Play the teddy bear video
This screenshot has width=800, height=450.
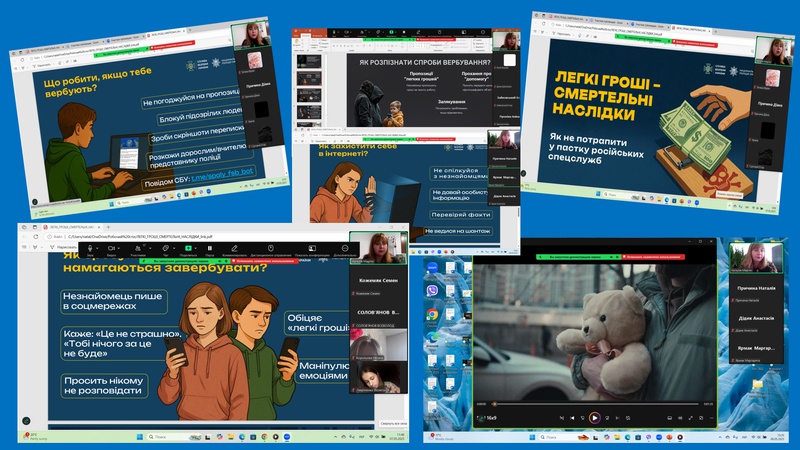[x=594, y=417]
